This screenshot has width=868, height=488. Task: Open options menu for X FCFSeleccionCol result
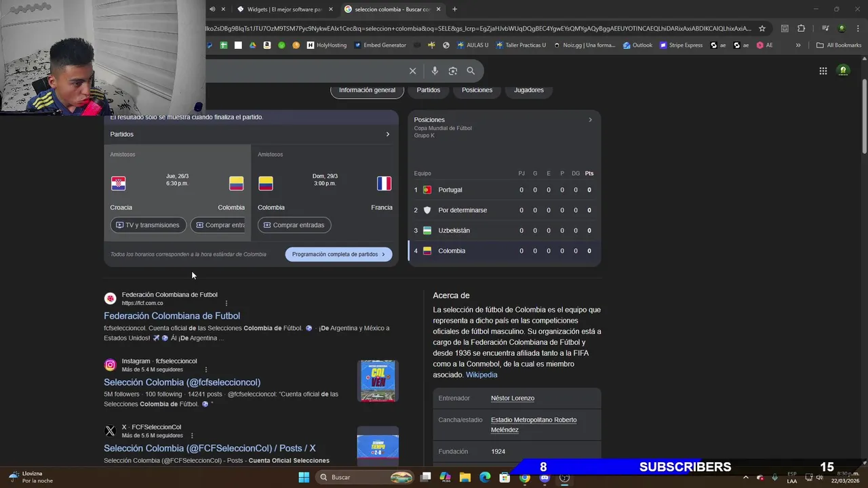(x=192, y=435)
